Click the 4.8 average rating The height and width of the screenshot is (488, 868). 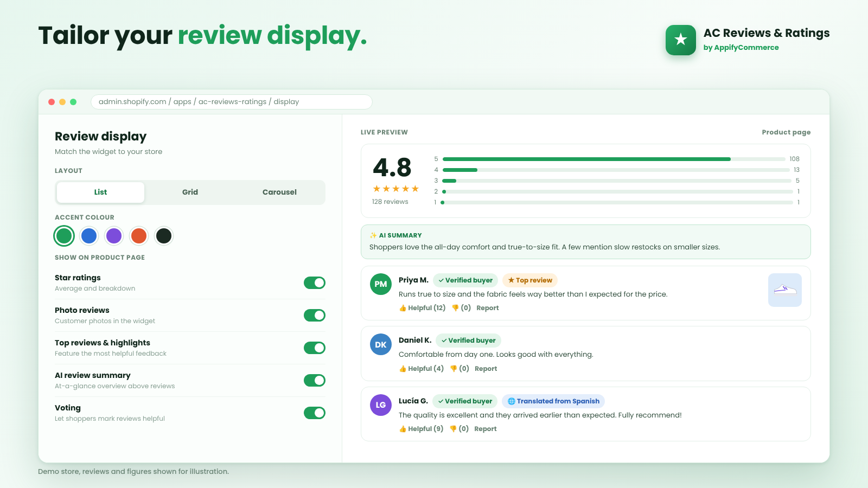(392, 168)
